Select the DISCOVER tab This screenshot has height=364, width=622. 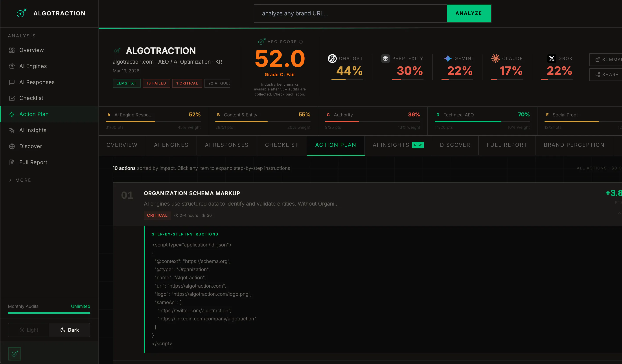[x=455, y=145]
